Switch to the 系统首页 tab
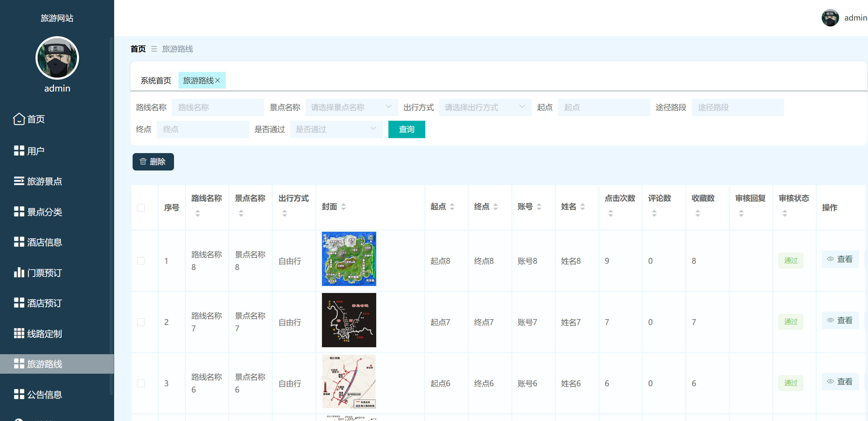This screenshot has height=421, width=868. [156, 80]
